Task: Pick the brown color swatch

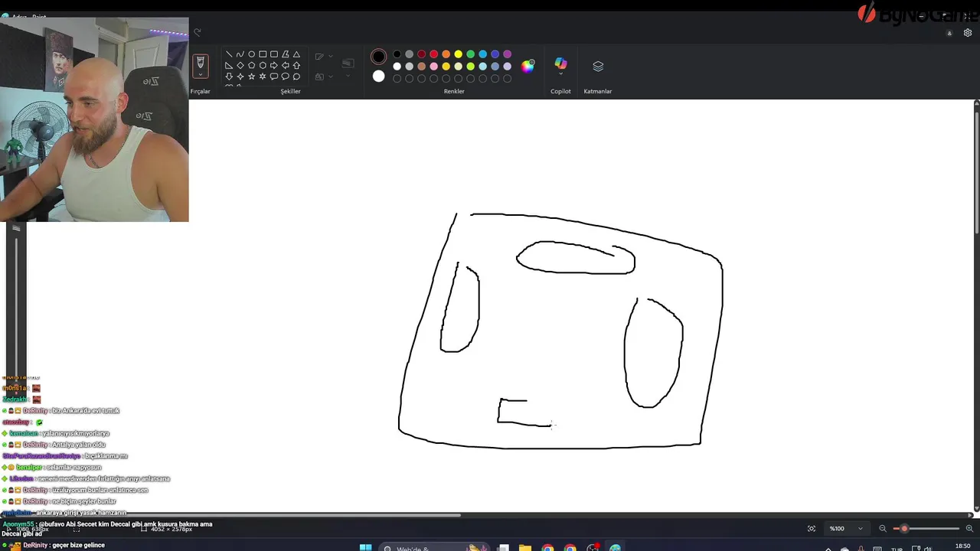Action: click(422, 66)
